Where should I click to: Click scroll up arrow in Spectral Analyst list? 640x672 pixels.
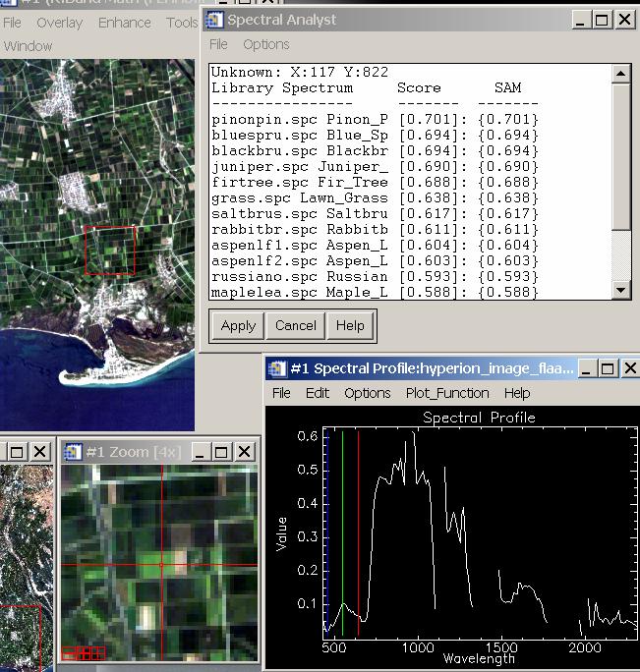click(620, 74)
